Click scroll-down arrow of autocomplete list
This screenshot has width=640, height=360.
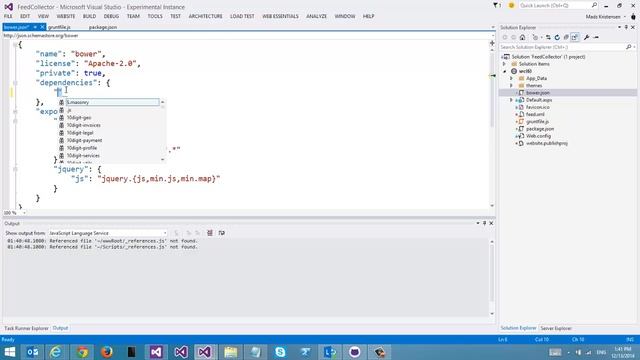click(x=163, y=160)
